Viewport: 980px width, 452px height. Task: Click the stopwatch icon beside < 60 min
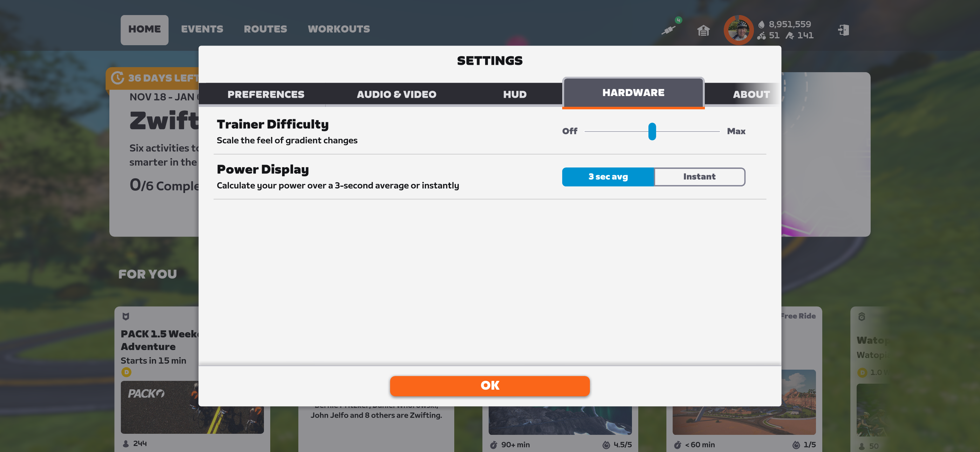678,445
